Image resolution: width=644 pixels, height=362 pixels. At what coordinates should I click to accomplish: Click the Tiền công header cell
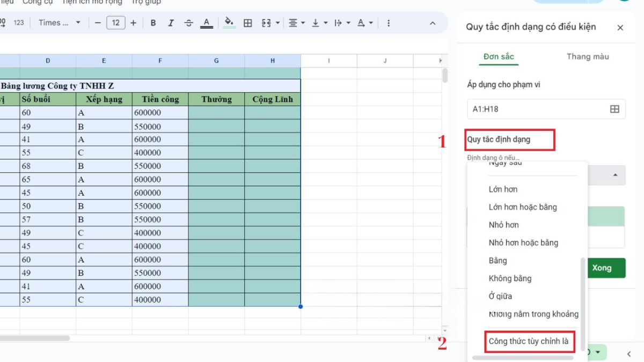tap(160, 99)
